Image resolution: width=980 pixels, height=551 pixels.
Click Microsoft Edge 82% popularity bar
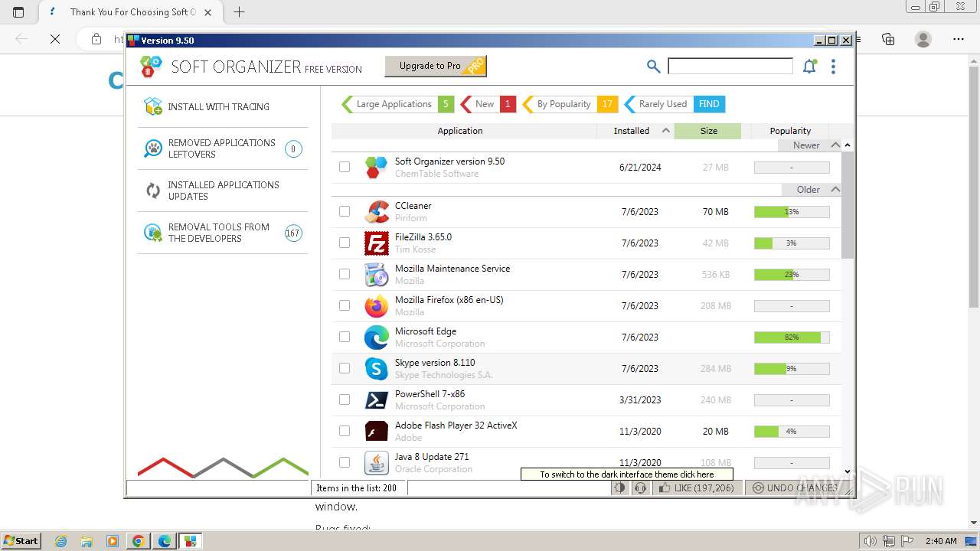pyautogui.click(x=792, y=337)
